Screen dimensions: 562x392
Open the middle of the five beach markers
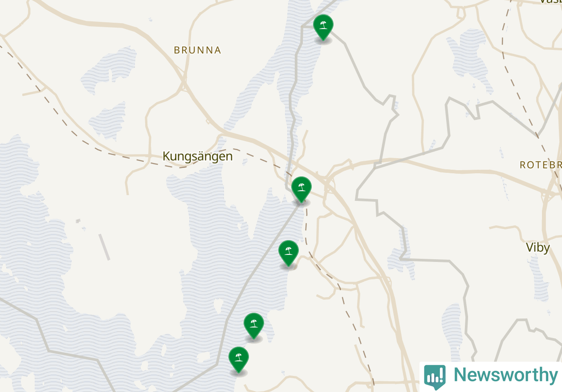point(289,253)
